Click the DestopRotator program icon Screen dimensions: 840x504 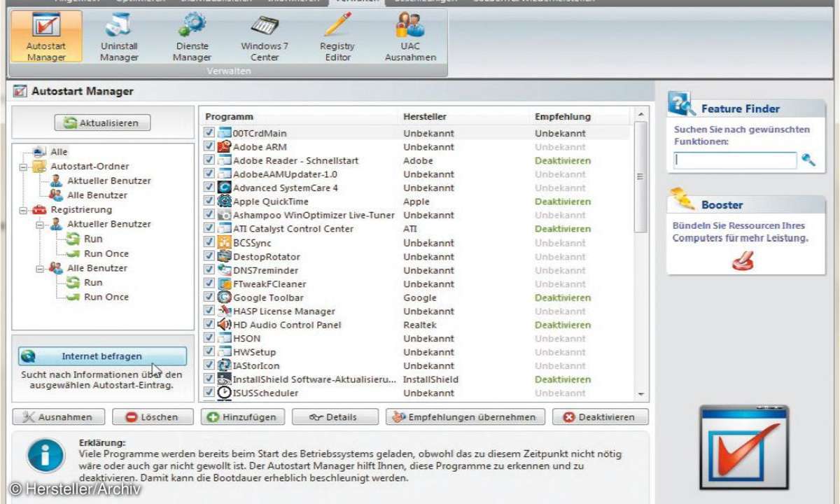tap(224, 256)
